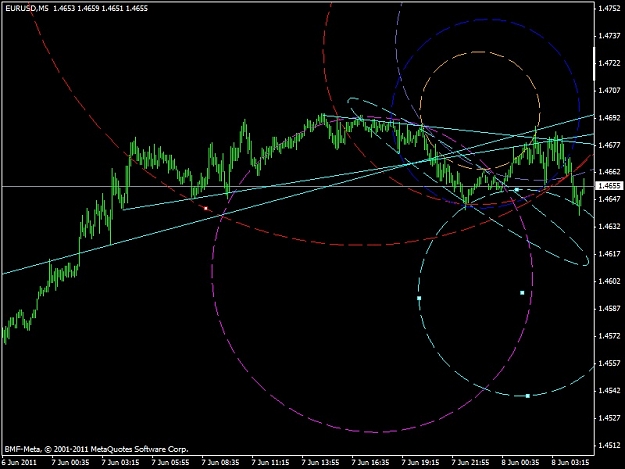Select the red square anchor on the red arc
This screenshot has width=625, height=469.
pos(206,208)
